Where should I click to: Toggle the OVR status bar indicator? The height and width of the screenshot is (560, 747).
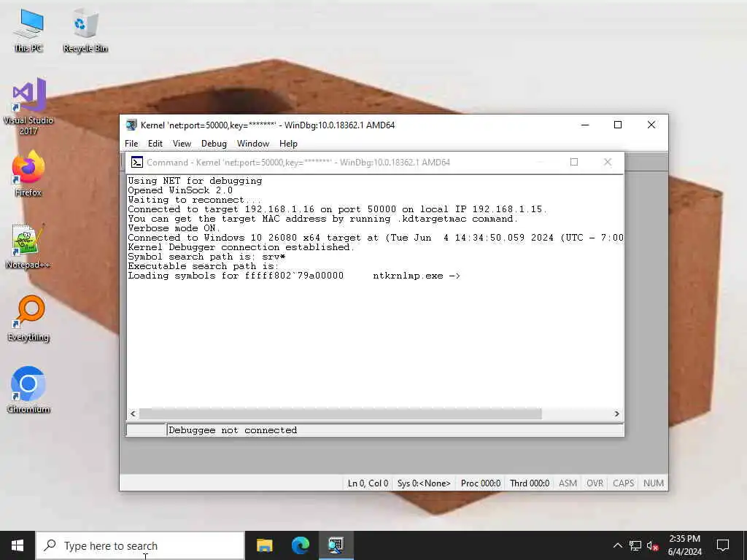(595, 483)
